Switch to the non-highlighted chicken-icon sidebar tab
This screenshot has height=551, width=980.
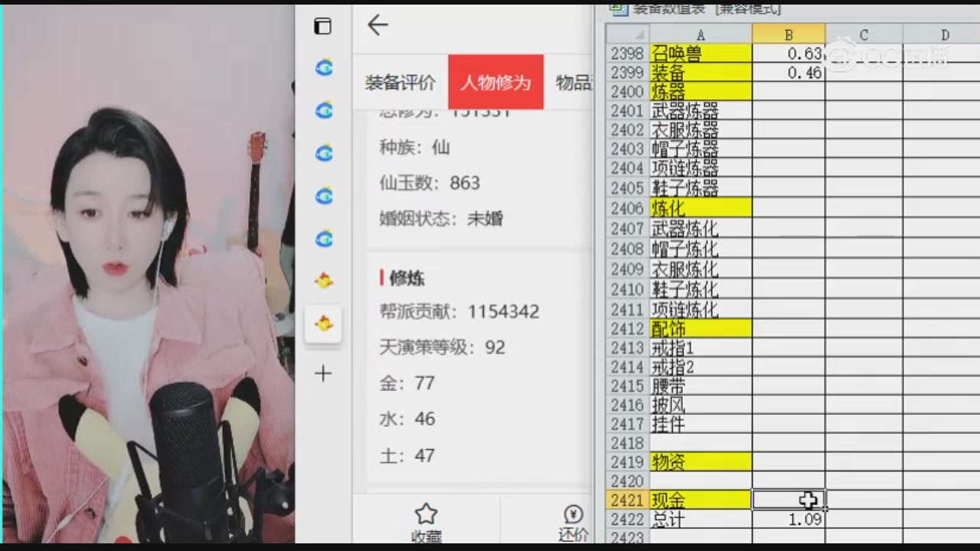tap(323, 281)
